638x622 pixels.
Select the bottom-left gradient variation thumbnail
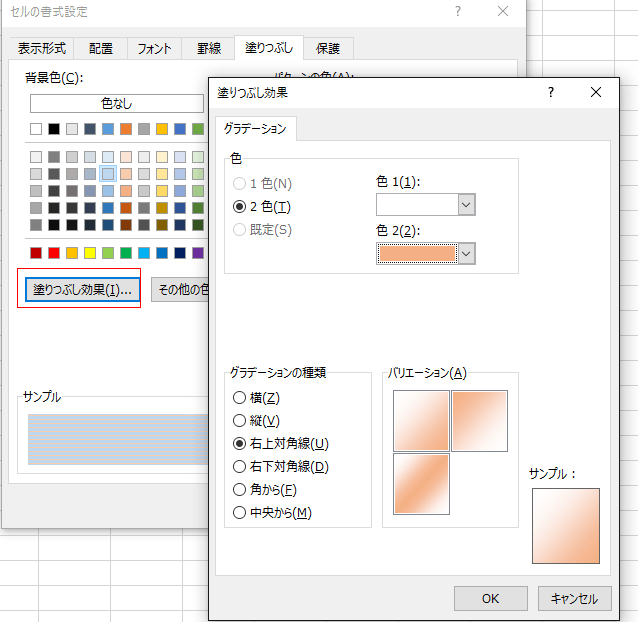click(x=421, y=483)
